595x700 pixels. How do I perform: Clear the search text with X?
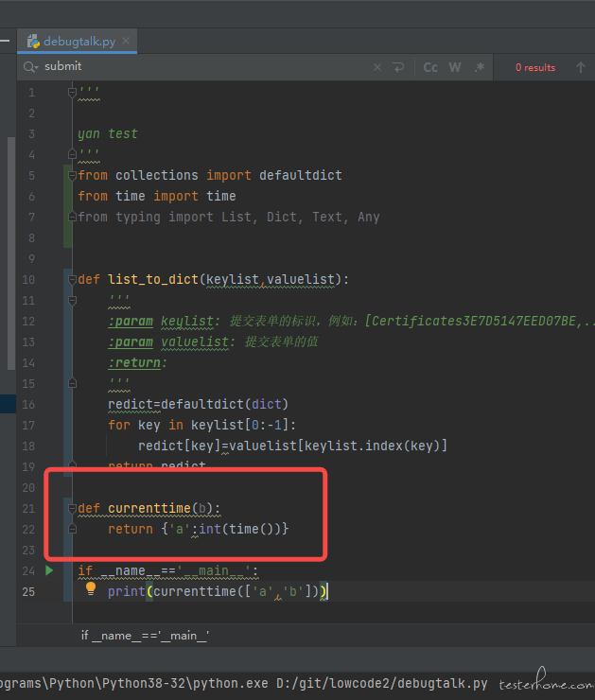click(377, 67)
